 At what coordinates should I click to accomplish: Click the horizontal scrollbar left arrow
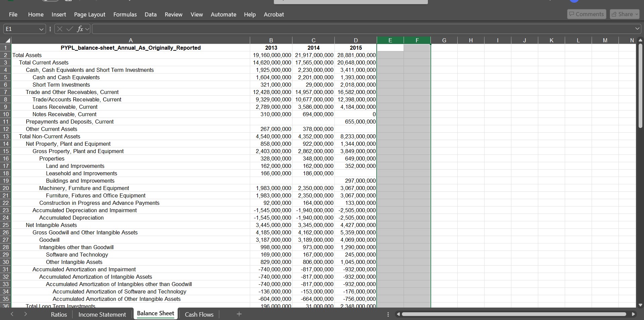click(398, 314)
